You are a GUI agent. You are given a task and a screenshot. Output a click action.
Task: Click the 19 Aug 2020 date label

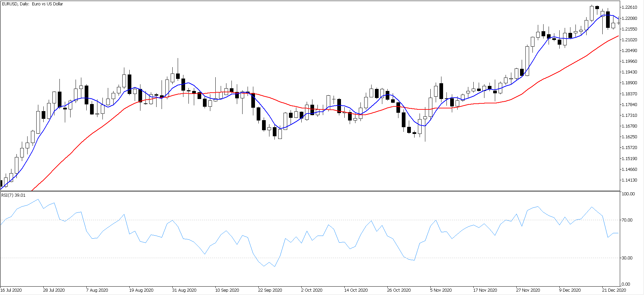(x=141, y=290)
